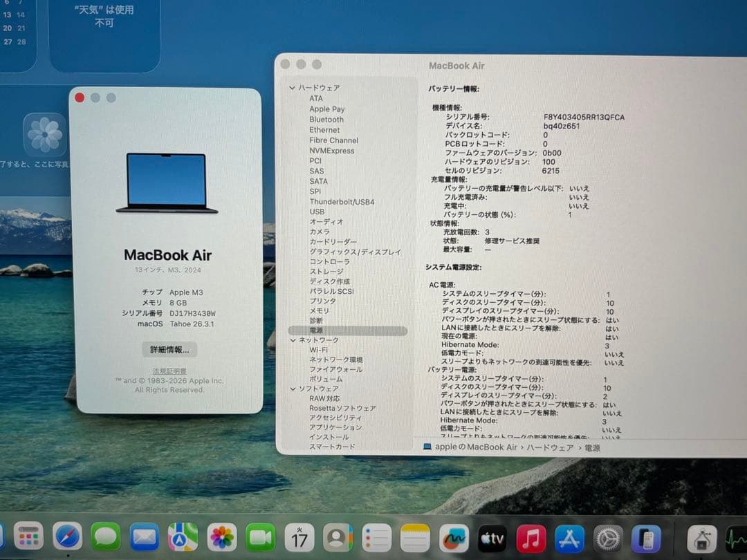Launch Safari from the Dock
This screenshot has width=747, height=560.
(x=67, y=536)
